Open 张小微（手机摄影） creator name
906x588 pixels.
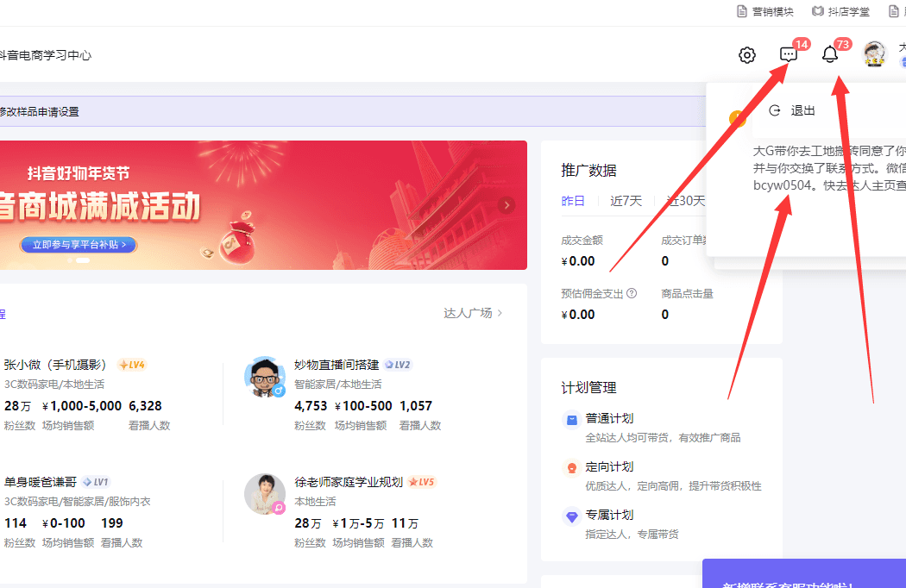(x=55, y=365)
